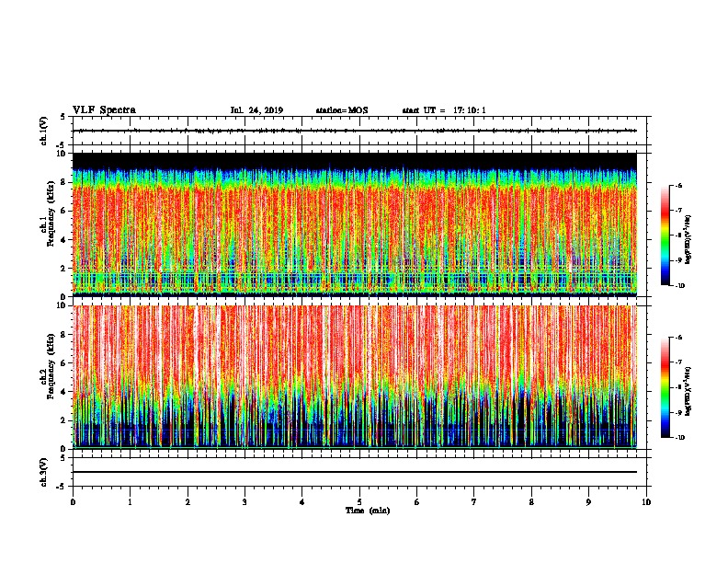Select the ch.2 colorbar log(PSD) label
The image size is (728, 563).
point(688,391)
